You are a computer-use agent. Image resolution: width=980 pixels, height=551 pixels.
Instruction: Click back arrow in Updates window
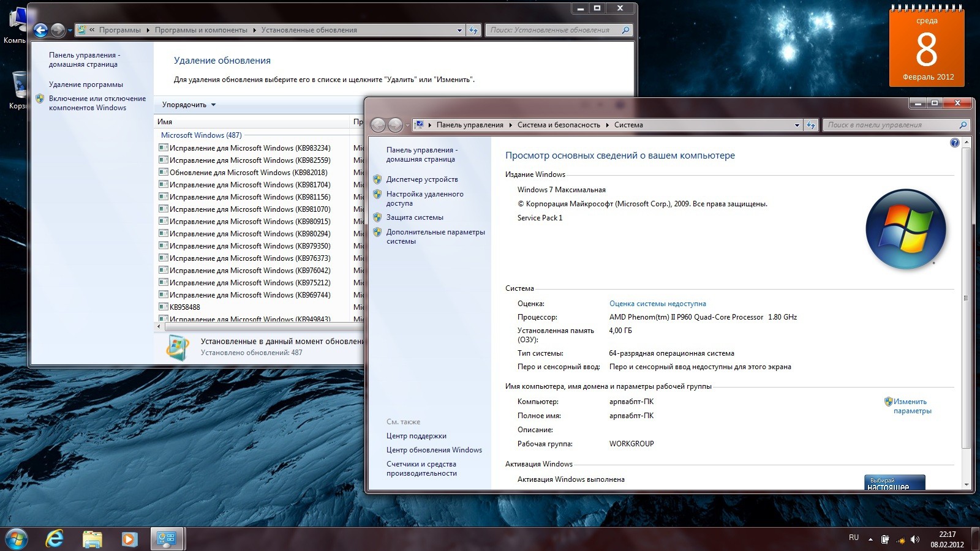(41, 29)
